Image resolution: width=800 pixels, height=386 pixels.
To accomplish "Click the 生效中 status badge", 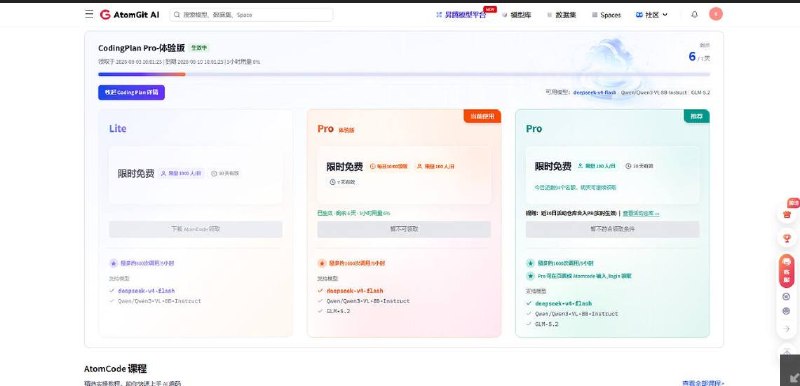I will [199, 47].
